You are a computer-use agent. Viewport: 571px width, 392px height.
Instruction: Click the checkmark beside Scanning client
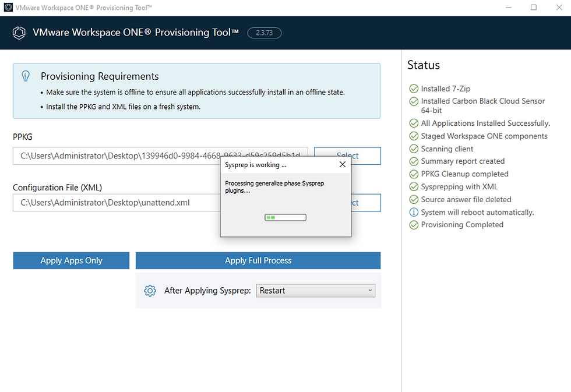pyautogui.click(x=414, y=149)
